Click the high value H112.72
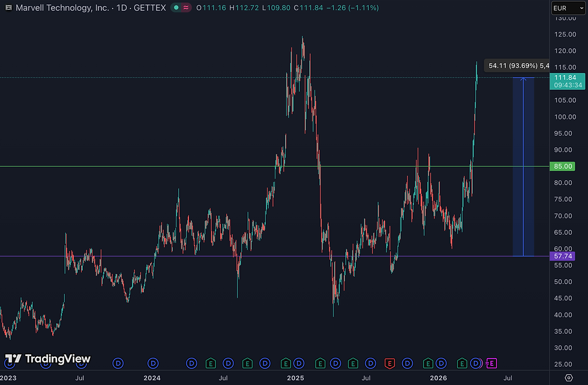The image size is (588, 385). point(244,8)
